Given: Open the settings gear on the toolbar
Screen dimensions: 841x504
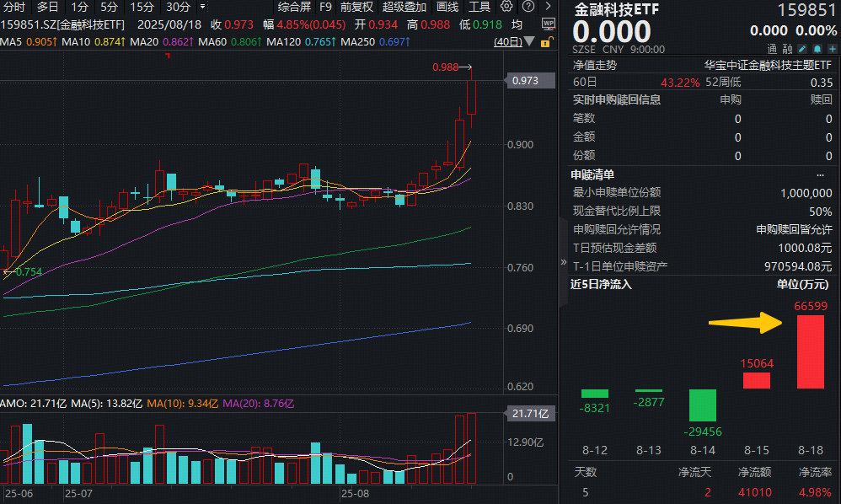Looking at the screenshot, I should pyautogui.click(x=506, y=6).
